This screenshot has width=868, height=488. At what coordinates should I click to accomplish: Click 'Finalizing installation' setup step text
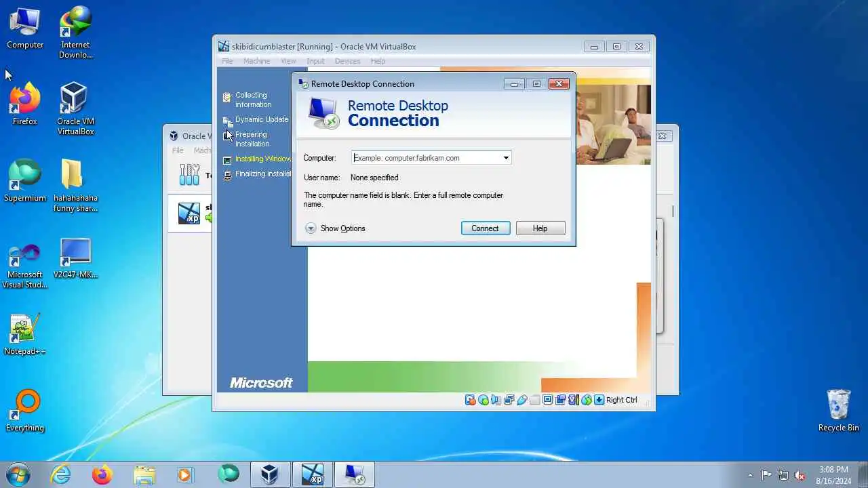(x=263, y=174)
